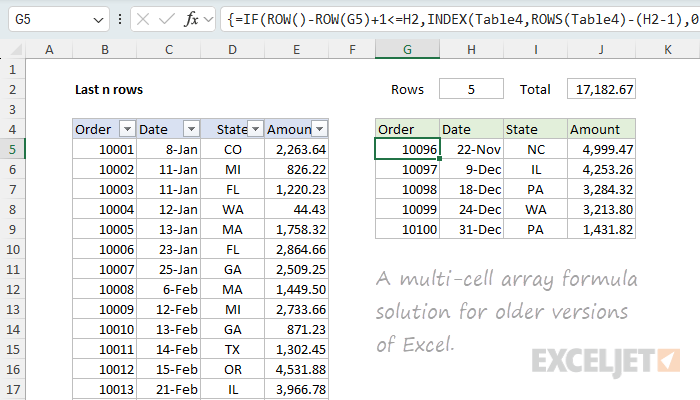Select cell with order 10008

[x=104, y=289]
